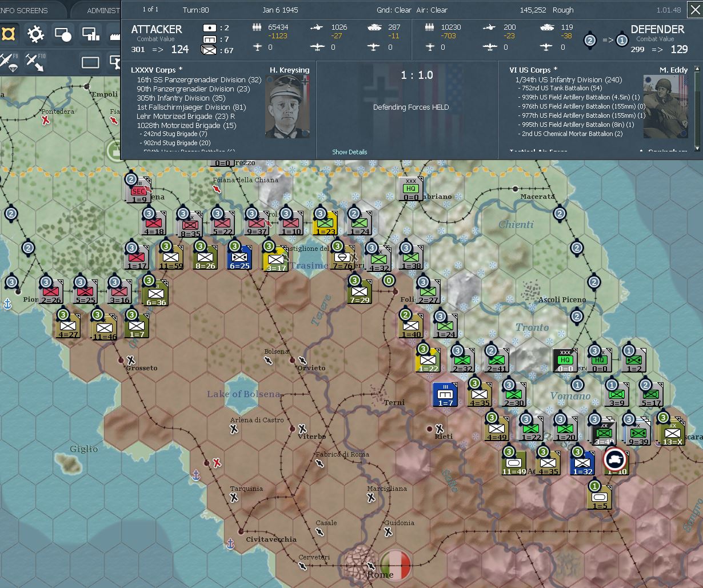
Task: Select 939th US Field Artillery Battalion (4.5in)
Action: tap(579, 98)
